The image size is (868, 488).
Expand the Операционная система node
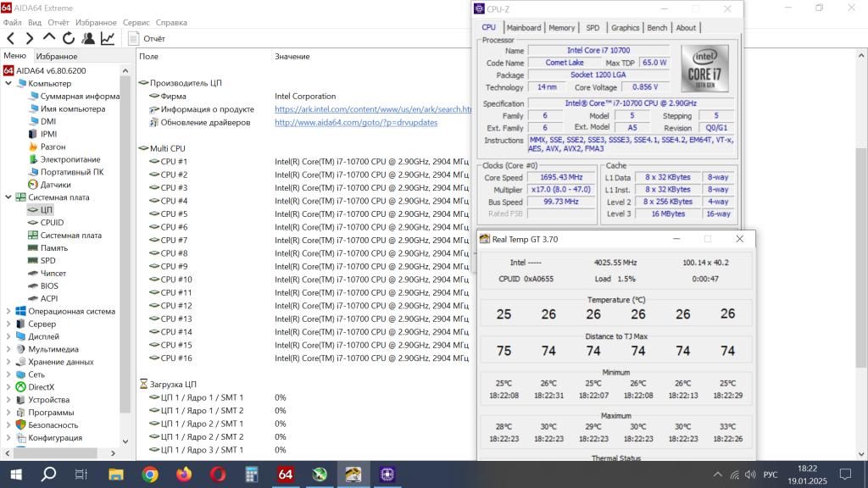click(x=8, y=312)
